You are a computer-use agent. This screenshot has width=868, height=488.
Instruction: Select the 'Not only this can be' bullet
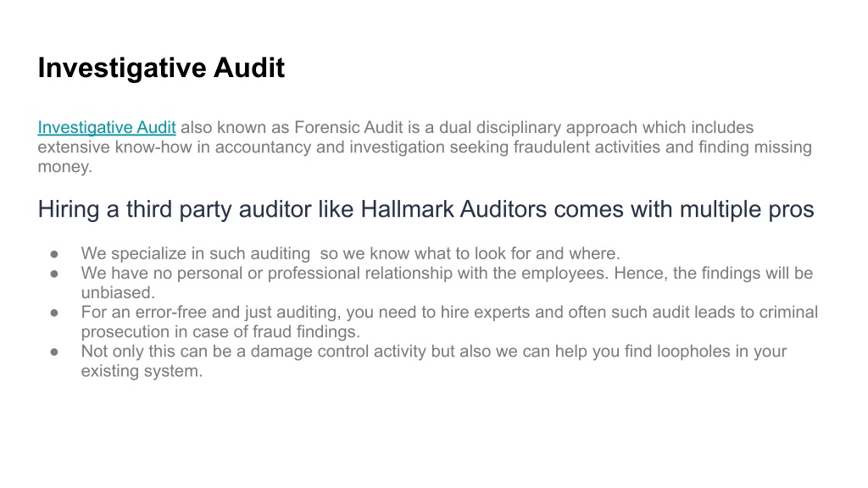coord(434,361)
